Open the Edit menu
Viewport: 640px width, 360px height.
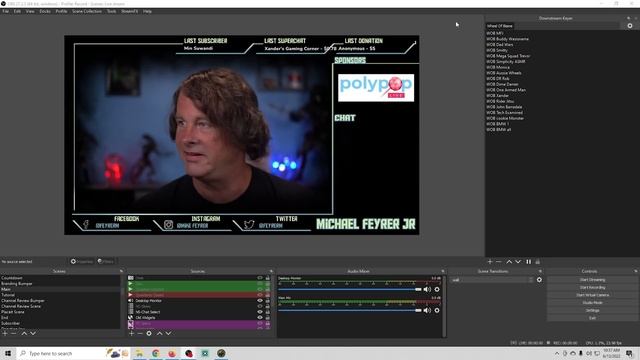tap(17, 11)
